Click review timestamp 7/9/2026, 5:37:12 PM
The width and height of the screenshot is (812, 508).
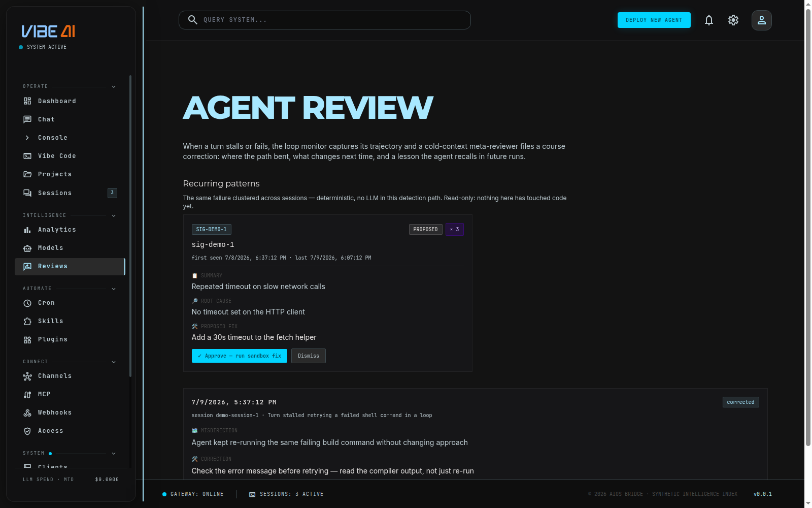[234, 402]
